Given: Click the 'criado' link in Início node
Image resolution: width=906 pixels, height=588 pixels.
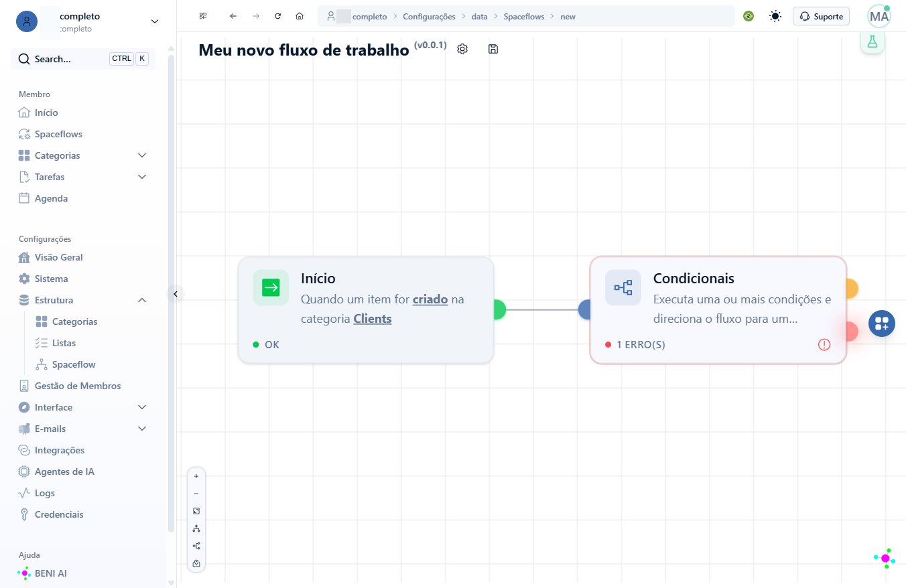Looking at the screenshot, I should pyautogui.click(x=430, y=299).
